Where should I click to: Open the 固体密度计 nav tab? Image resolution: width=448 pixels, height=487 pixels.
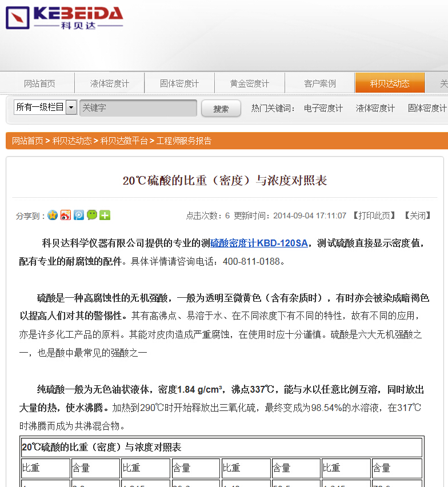179,83
